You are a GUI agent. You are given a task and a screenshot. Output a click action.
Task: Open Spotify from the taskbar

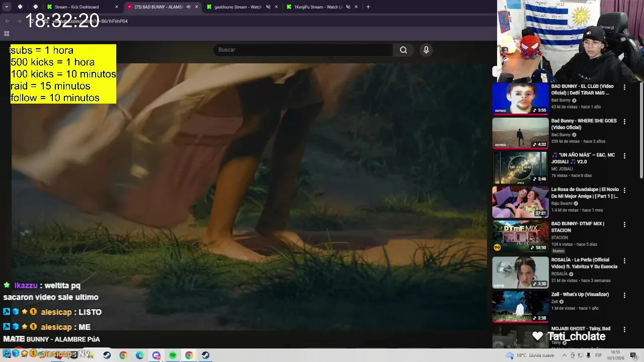coord(173,355)
